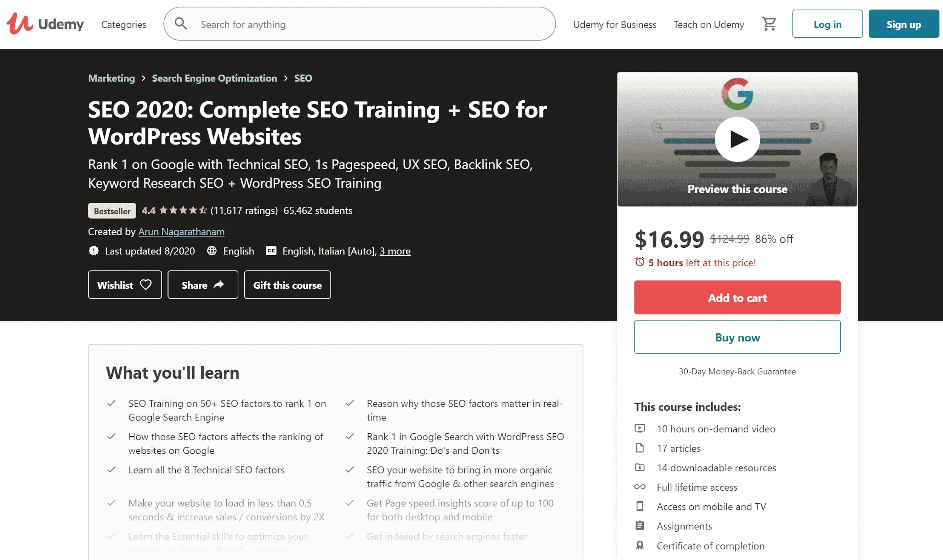This screenshot has height=560, width=943.
Task: Open Teach on Udemy
Action: point(709,25)
